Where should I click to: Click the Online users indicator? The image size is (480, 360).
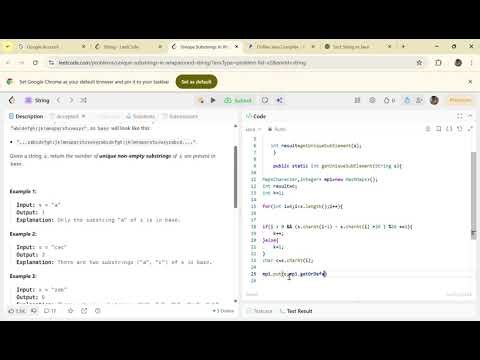pyautogui.click(x=224, y=311)
